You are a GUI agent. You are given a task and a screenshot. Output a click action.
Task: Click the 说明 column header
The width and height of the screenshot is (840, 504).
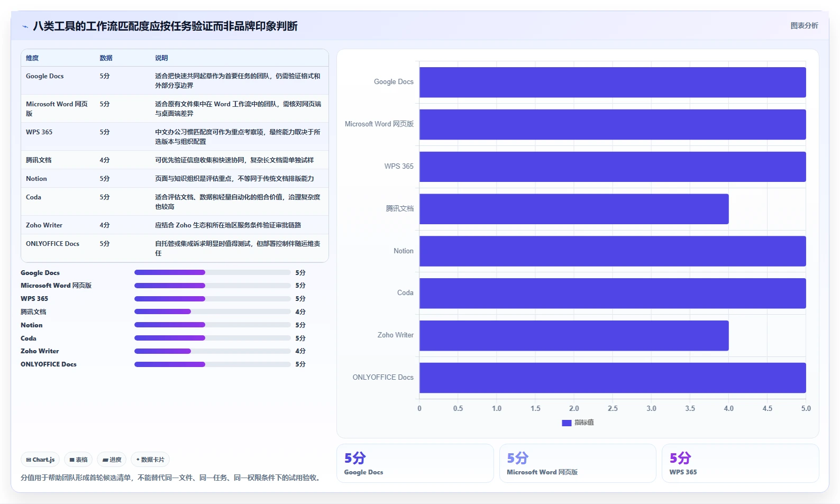coord(161,58)
